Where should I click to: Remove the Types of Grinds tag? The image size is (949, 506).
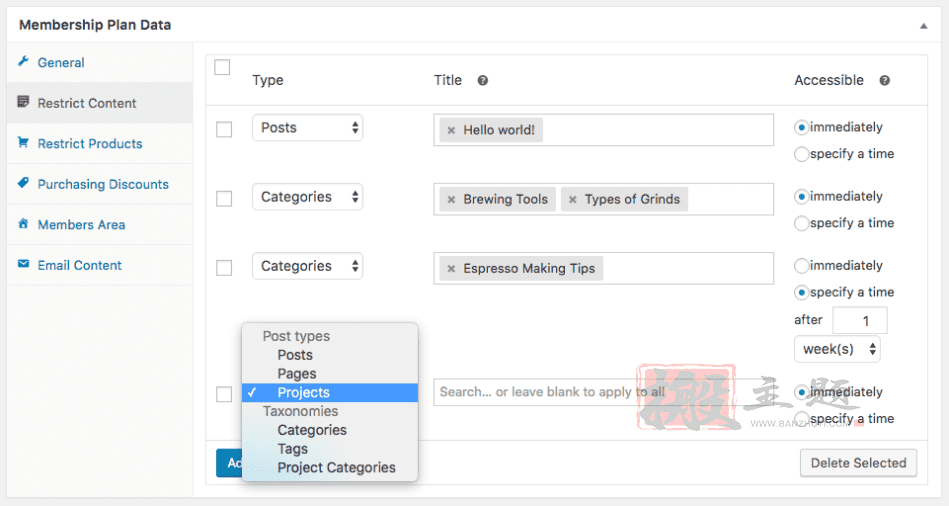pos(573,199)
